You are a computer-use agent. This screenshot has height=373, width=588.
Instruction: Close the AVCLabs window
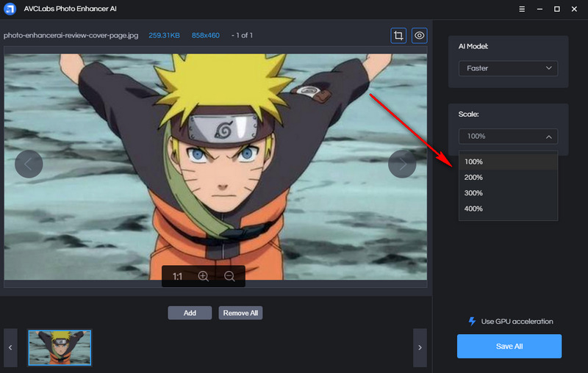[x=574, y=9]
